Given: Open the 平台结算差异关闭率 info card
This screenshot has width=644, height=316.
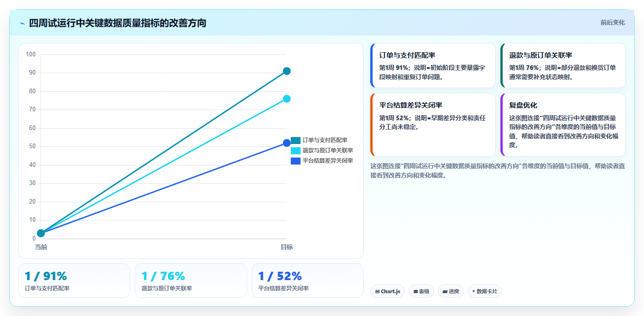Looking at the screenshot, I should pos(433,125).
